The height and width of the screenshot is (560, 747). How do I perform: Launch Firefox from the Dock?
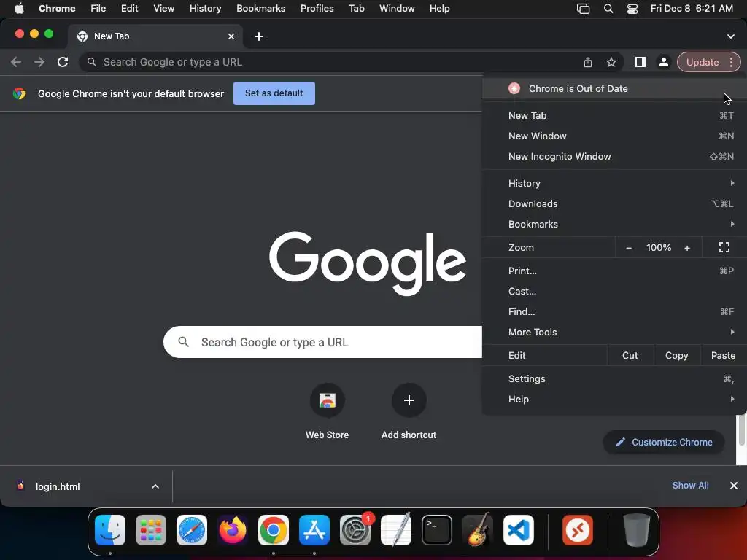[233, 530]
